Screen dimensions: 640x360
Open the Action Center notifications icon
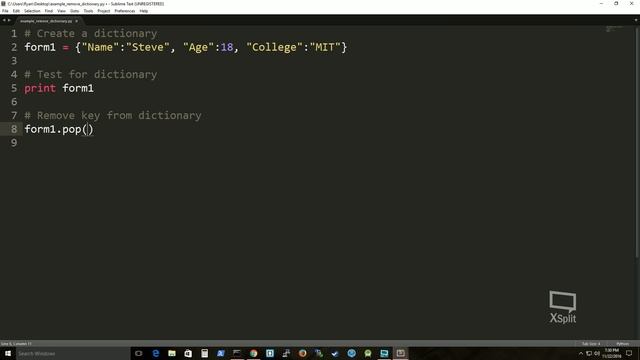629,353
